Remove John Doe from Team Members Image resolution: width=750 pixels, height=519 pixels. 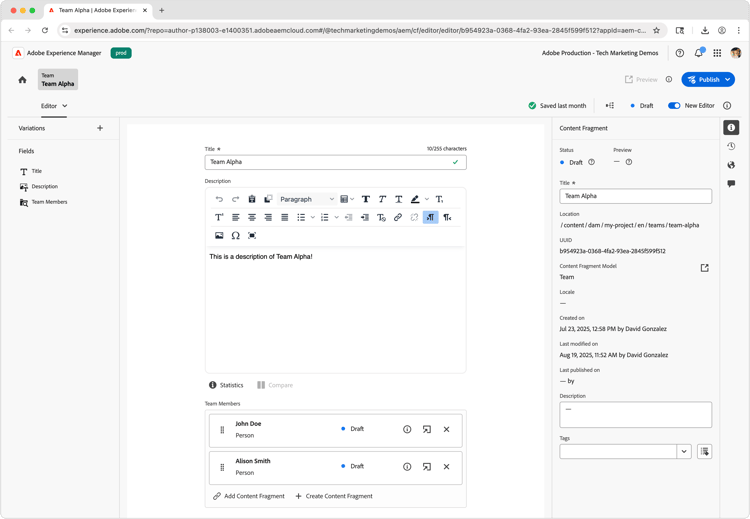coord(446,430)
